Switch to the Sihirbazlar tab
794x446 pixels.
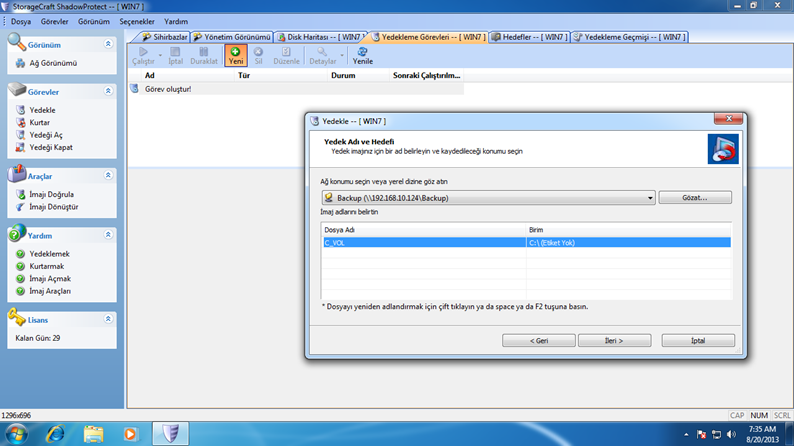point(164,37)
